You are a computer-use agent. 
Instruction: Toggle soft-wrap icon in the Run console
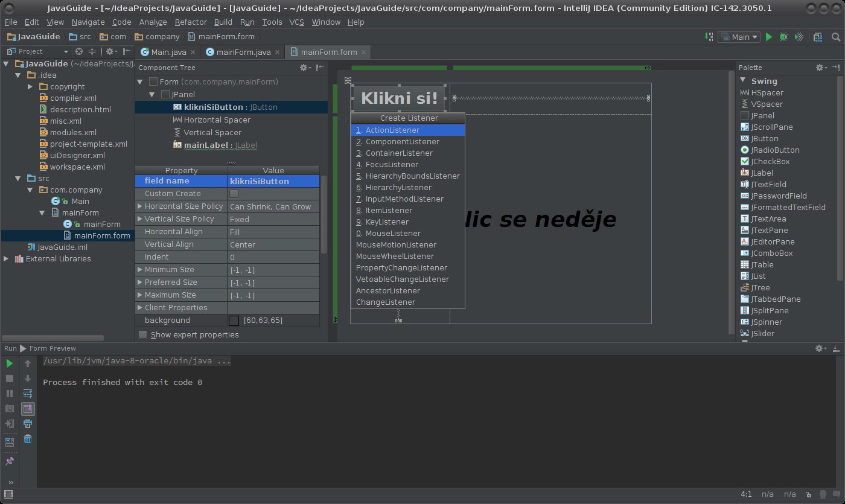pyautogui.click(x=28, y=394)
